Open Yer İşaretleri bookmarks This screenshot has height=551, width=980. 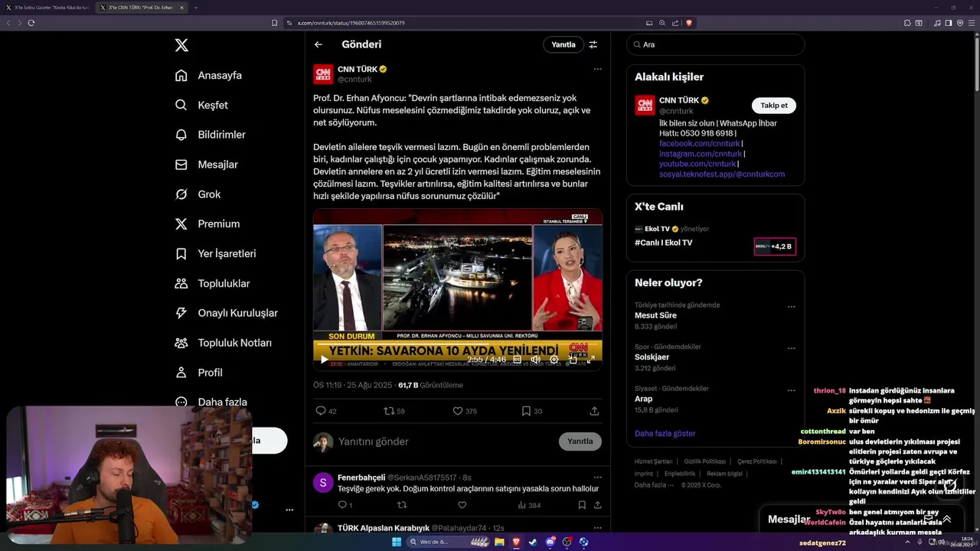pyautogui.click(x=215, y=253)
